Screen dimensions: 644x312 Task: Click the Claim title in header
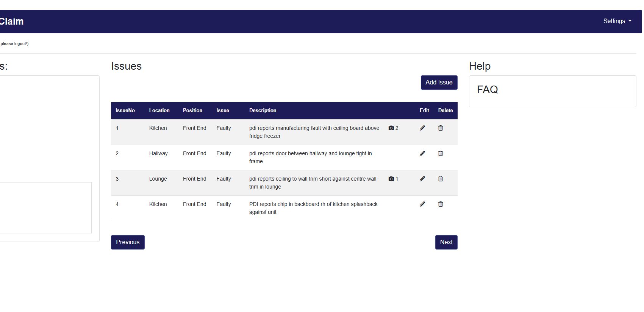[11, 22]
